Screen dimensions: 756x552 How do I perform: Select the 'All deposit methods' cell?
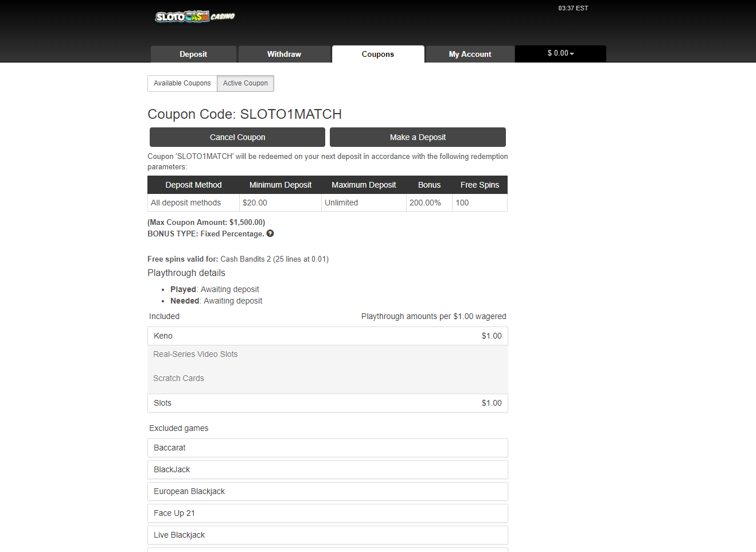193,203
